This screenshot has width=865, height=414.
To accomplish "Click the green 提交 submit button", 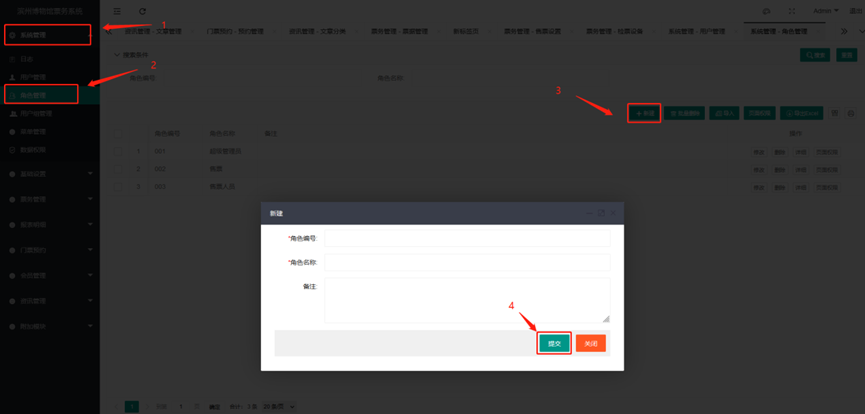I will (x=554, y=343).
